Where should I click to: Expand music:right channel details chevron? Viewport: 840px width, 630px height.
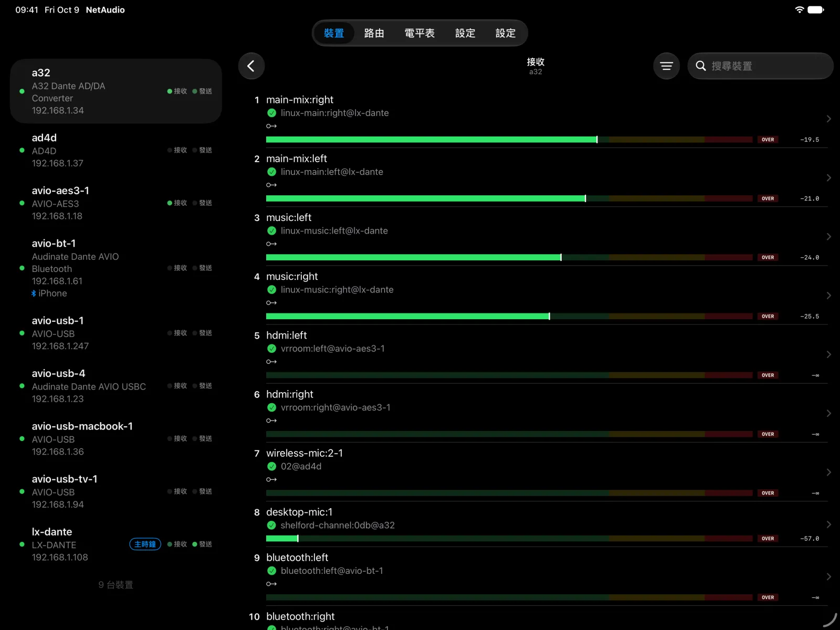(x=828, y=296)
